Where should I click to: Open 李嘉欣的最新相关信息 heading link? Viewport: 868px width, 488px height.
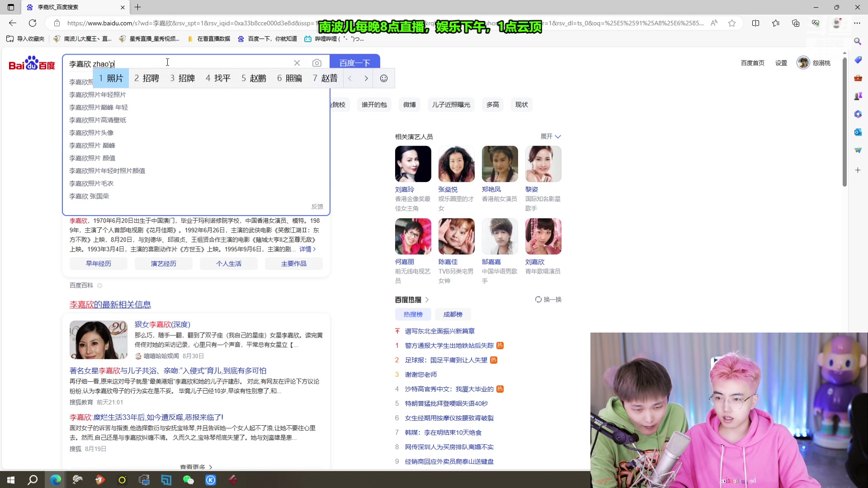pyautogui.click(x=110, y=305)
